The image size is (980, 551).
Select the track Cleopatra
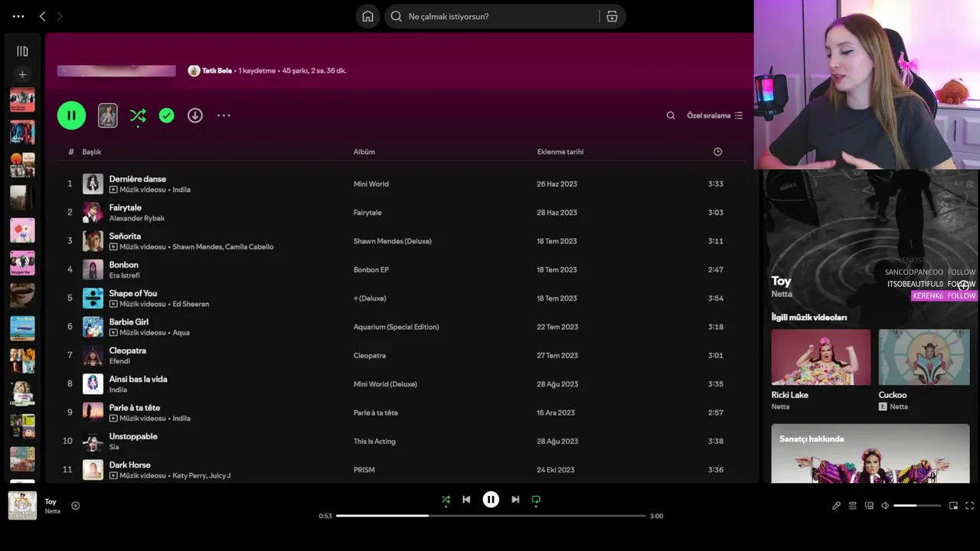click(128, 350)
